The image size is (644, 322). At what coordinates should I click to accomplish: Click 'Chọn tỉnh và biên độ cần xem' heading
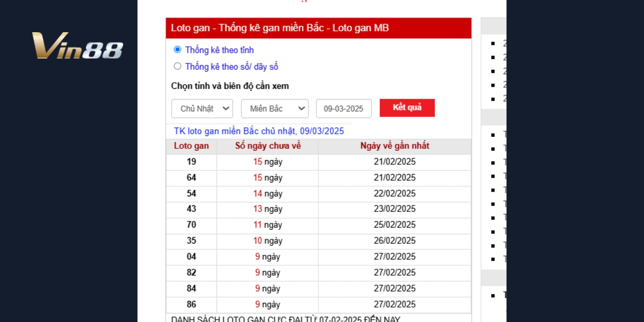click(x=230, y=86)
